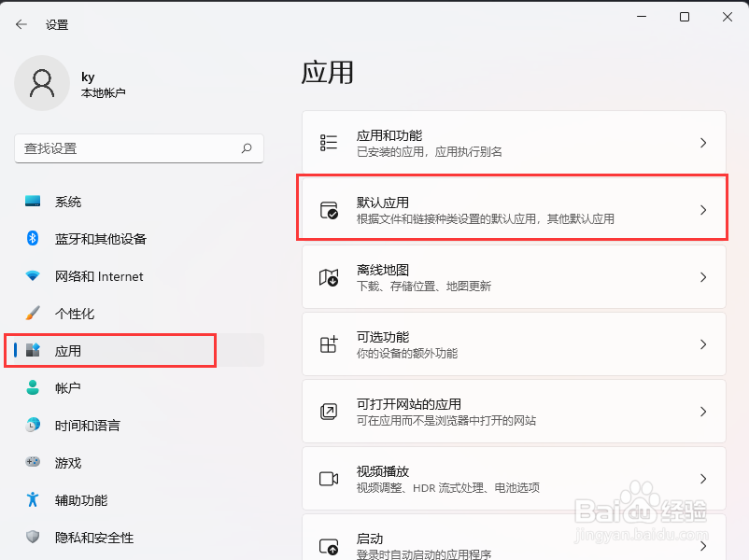
Task: Close the Settings window
Action: coord(727,17)
